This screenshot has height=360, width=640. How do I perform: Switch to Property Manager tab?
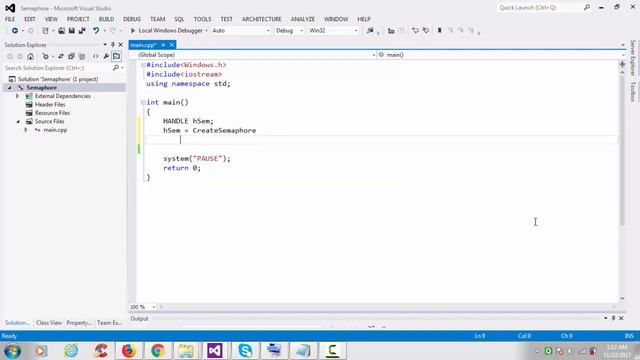click(x=79, y=323)
